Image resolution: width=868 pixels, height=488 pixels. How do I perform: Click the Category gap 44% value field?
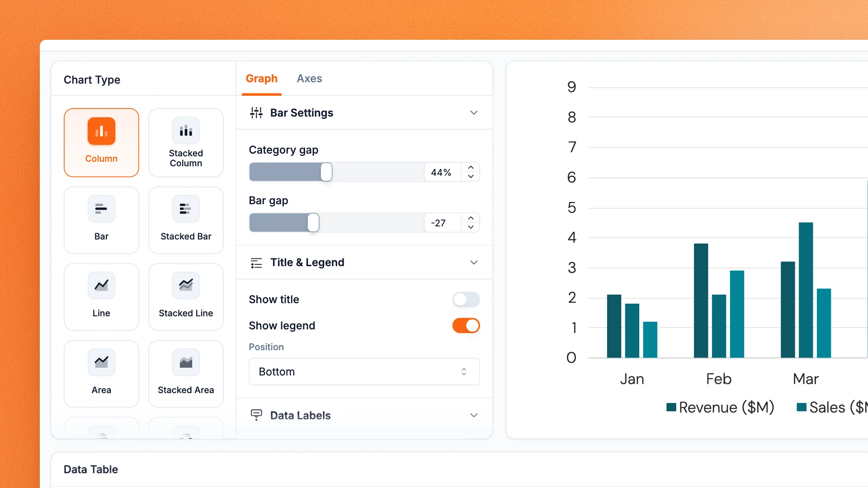pyautogui.click(x=443, y=172)
